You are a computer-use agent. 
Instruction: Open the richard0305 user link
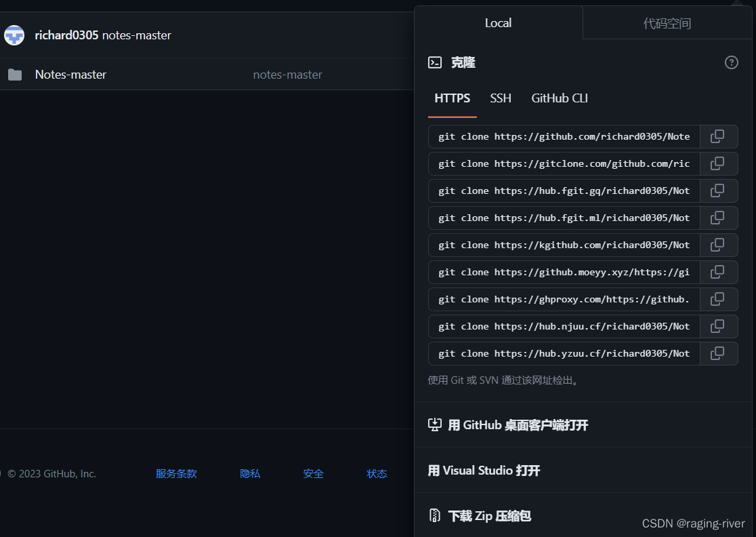point(66,35)
